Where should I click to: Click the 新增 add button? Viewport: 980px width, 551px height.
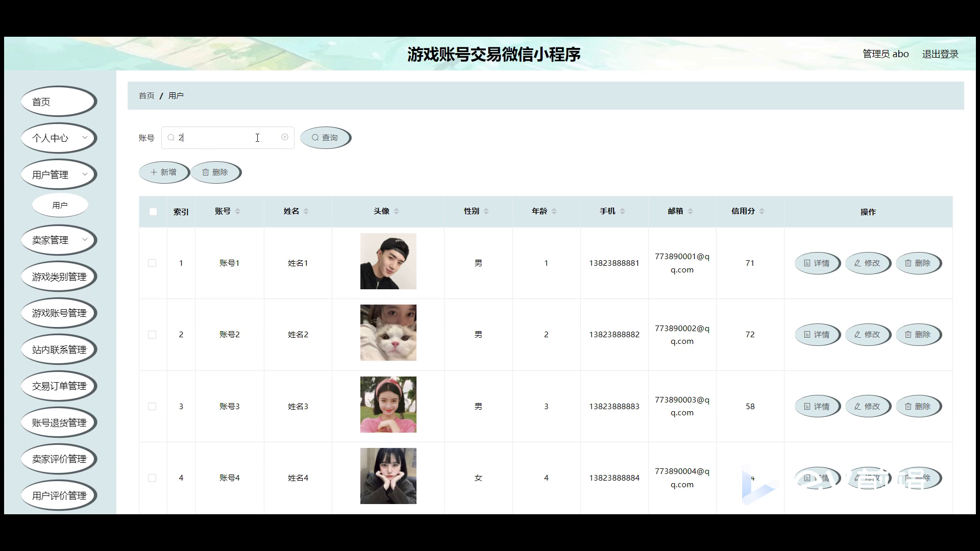(164, 172)
